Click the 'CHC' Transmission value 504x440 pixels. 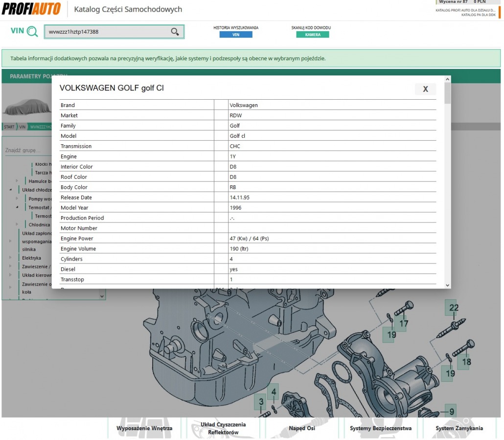pyautogui.click(x=235, y=146)
